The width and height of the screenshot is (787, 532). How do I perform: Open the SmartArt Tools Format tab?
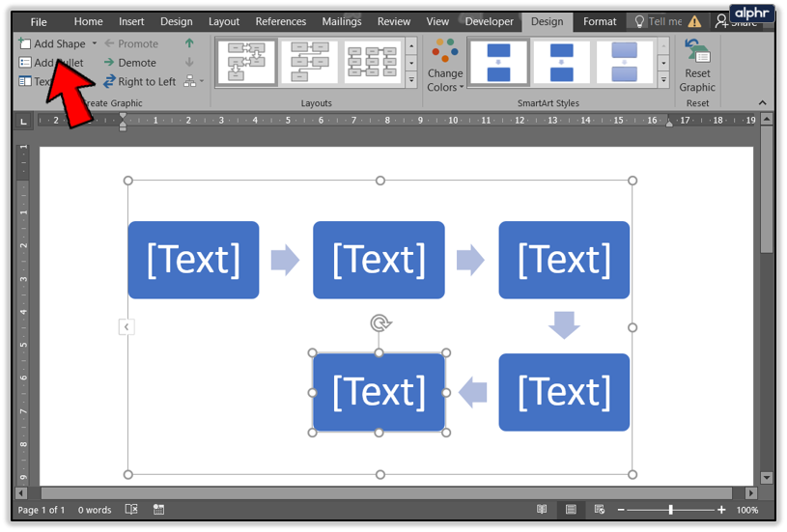tap(600, 21)
